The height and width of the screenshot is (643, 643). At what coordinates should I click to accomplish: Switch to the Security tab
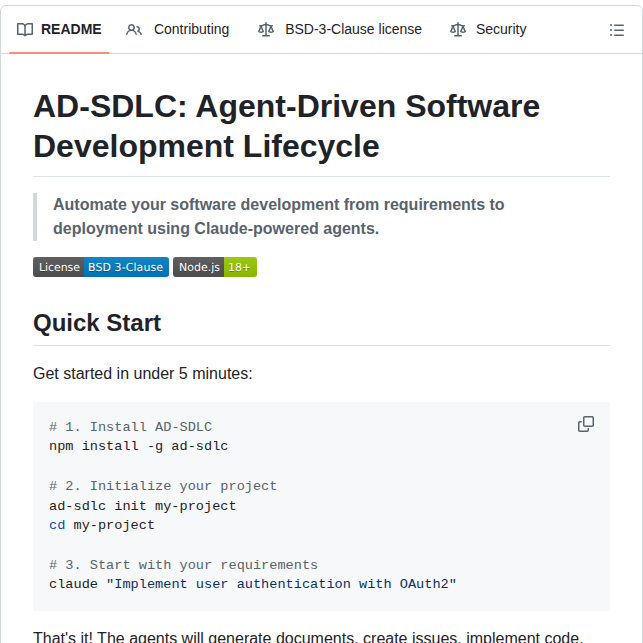click(488, 30)
